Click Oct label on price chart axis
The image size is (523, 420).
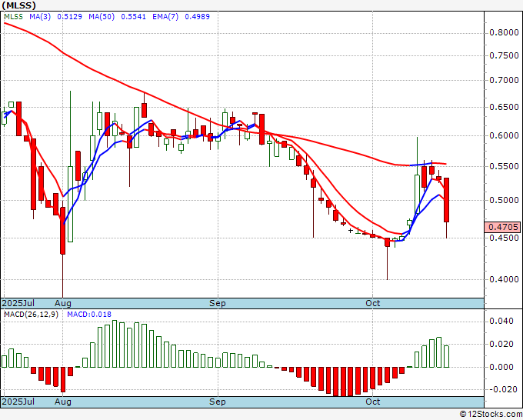tap(372, 303)
